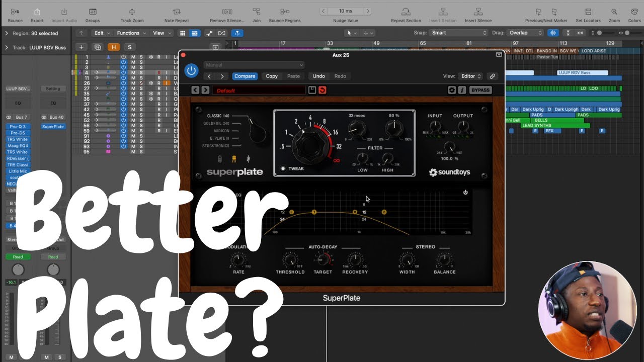This screenshot has height=362, width=644.
Task: Toggle the global Solo S button
Action: pyautogui.click(x=129, y=47)
